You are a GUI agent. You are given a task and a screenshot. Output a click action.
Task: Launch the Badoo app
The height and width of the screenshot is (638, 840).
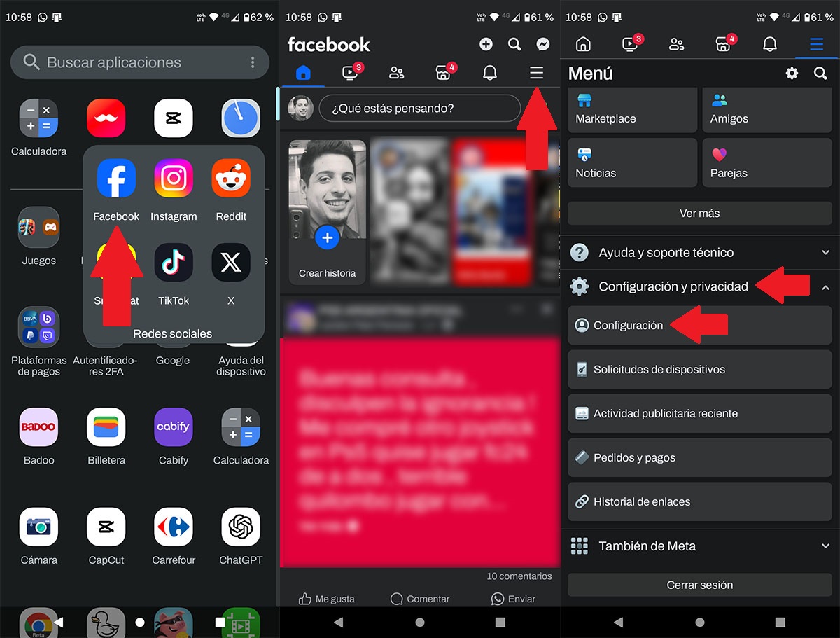point(38,427)
